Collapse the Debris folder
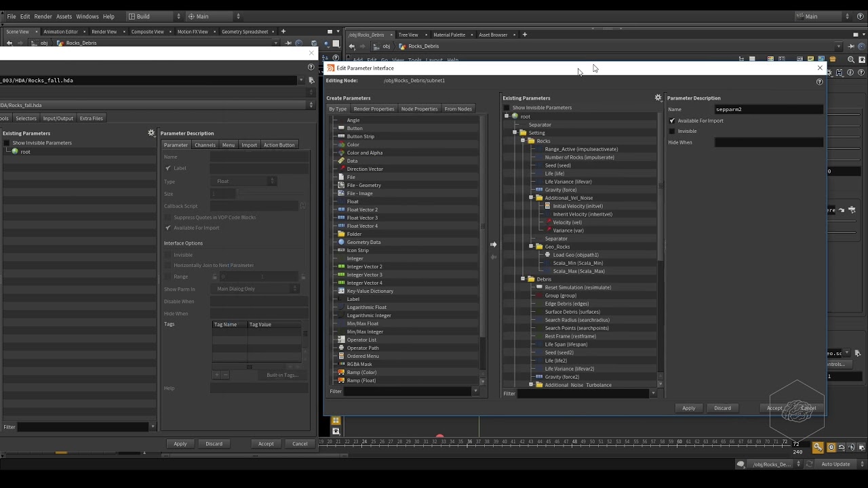The width and height of the screenshot is (868, 488). tap(523, 279)
